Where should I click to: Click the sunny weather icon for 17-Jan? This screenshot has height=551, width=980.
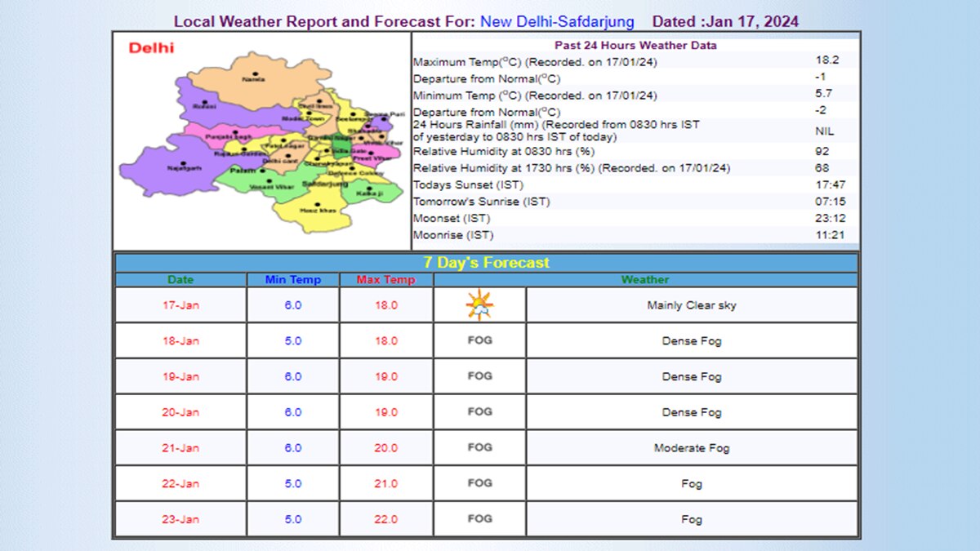click(x=479, y=304)
